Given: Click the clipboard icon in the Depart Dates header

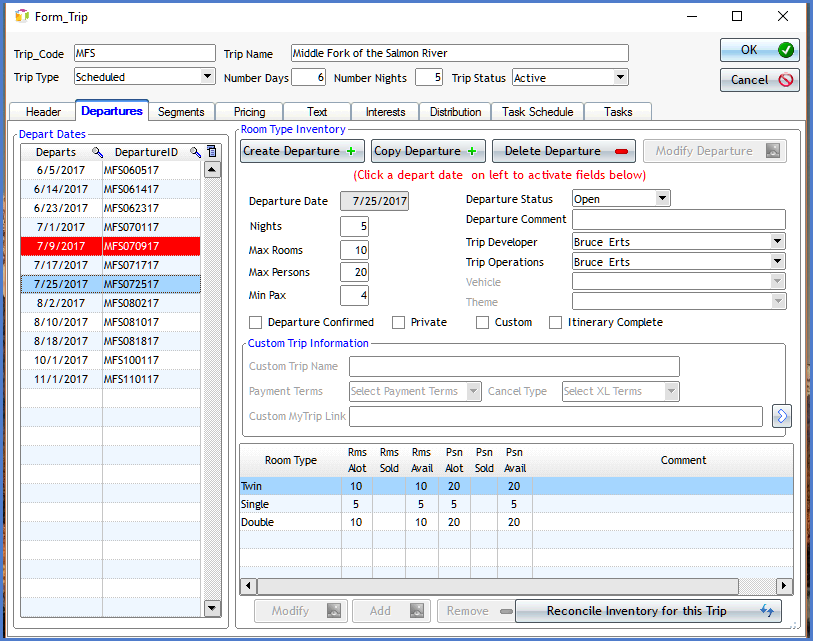Looking at the screenshot, I should 212,151.
